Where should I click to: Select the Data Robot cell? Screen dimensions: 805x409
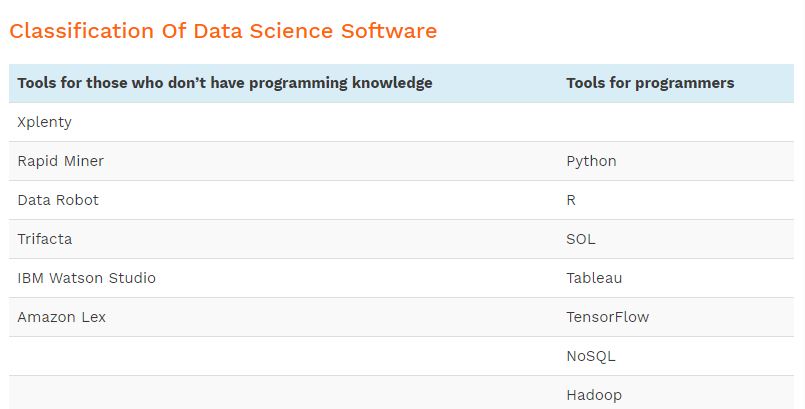tap(58, 200)
